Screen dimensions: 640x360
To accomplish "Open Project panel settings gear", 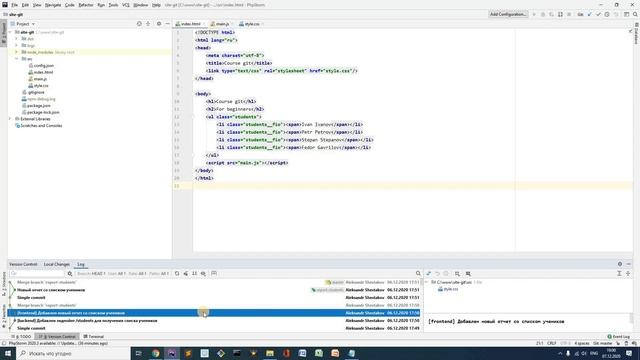I will (159, 24).
